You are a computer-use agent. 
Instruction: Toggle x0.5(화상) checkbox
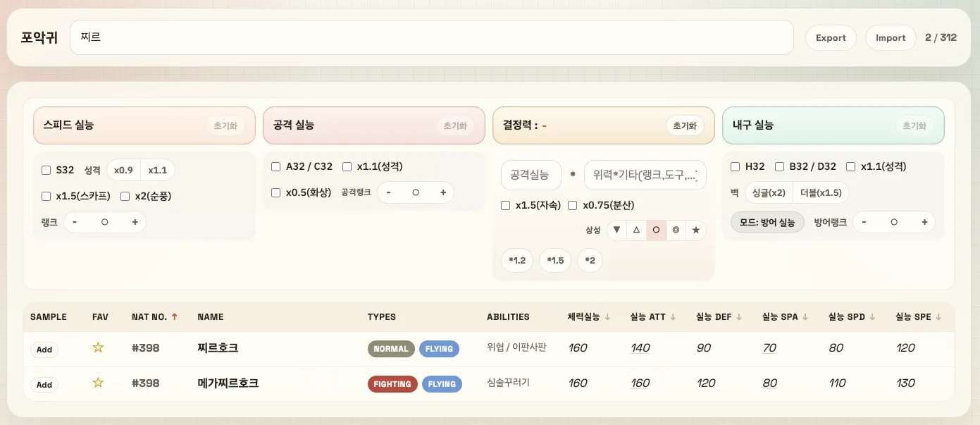pos(276,192)
